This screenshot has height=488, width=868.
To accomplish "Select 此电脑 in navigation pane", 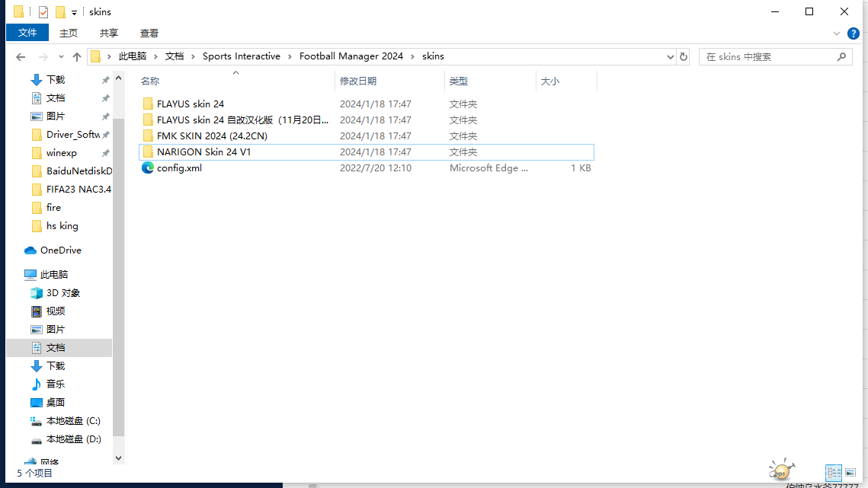I will pyautogui.click(x=53, y=274).
